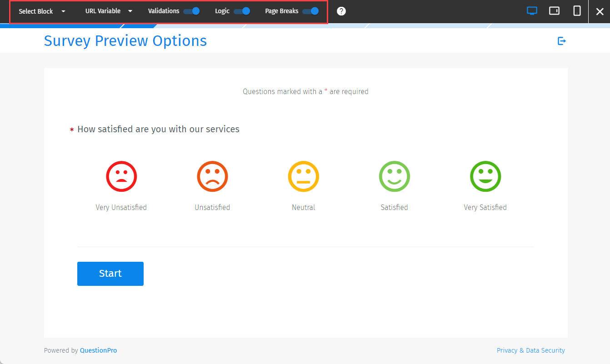This screenshot has width=610, height=364.
Task: Disable the Page Breaks toggle
Action: 310,10
